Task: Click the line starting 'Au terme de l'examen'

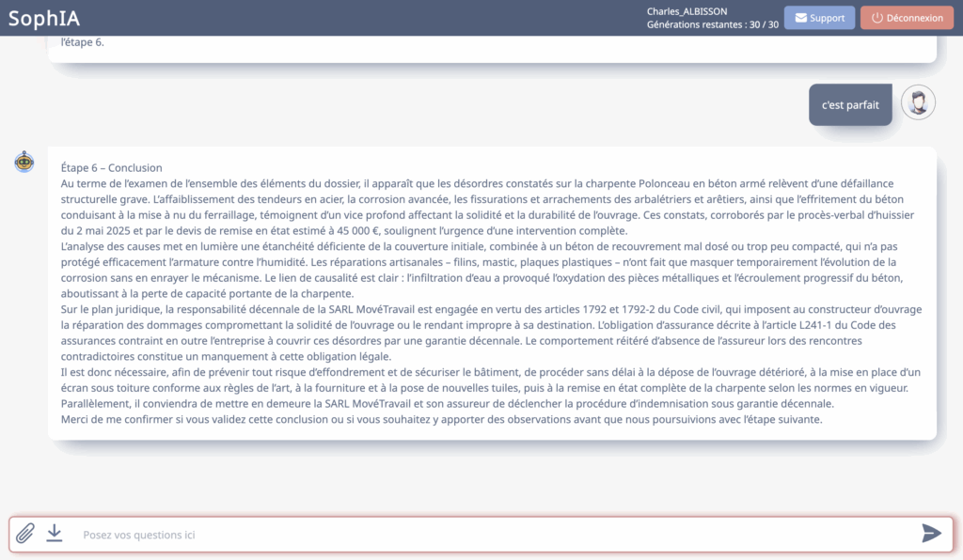Action: (477, 183)
